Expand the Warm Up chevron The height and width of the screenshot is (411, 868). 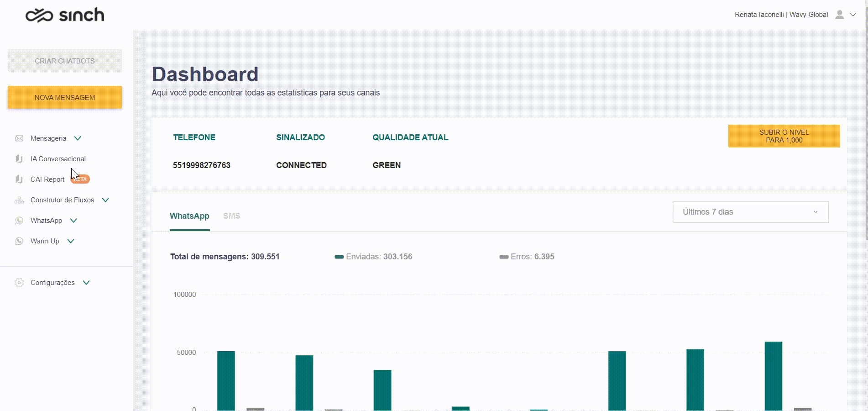pyautogui.click(x=71, y=241)
